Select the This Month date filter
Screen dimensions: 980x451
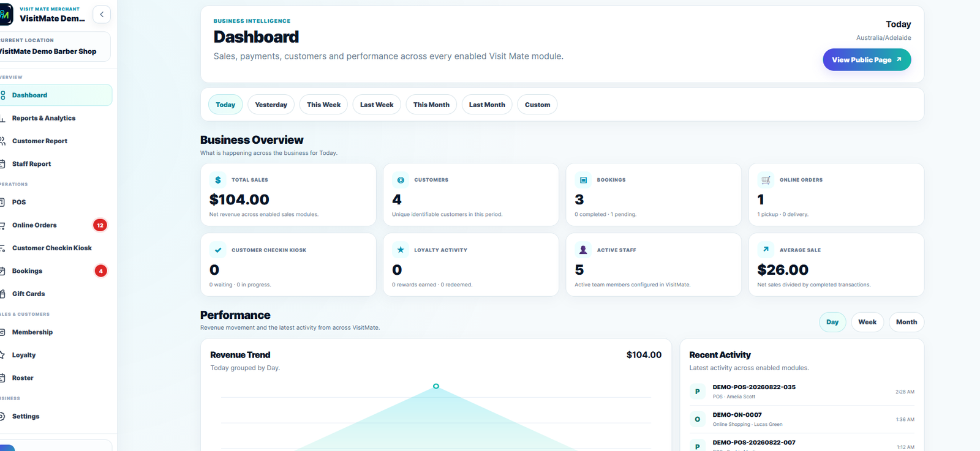(431, 105)
